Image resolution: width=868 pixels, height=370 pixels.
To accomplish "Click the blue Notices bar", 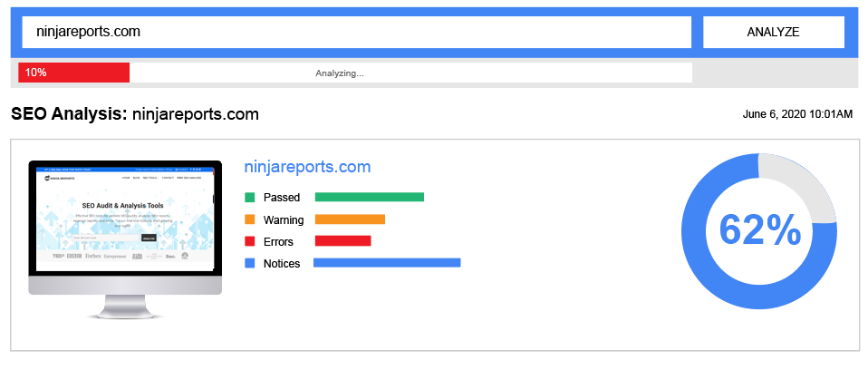I will [x=387, y=263].
